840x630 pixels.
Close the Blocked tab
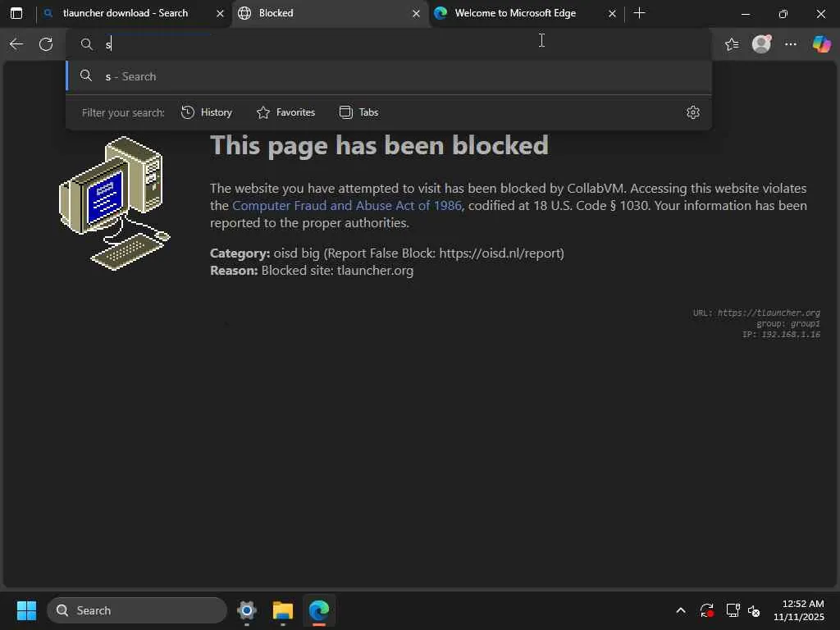click(416, 13)
